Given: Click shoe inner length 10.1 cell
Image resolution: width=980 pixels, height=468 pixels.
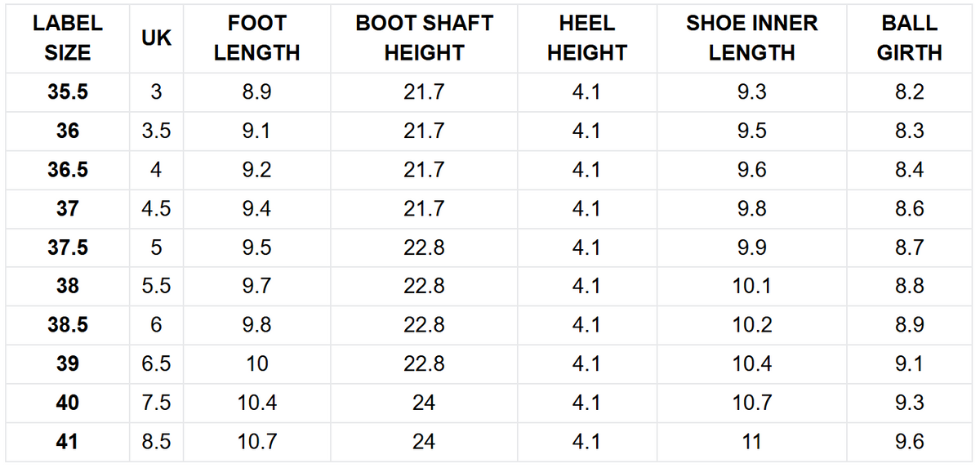Looking at the screenshot, I should (751, 286).
